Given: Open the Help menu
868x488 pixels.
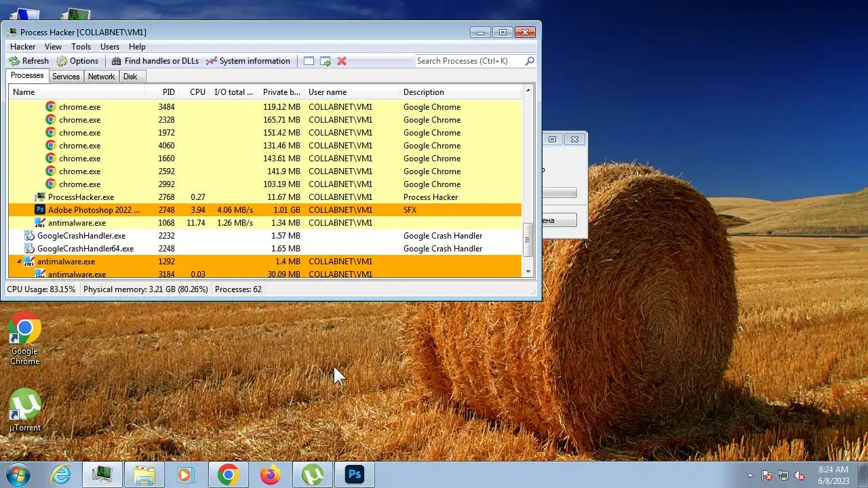Looking at the screenshot, I should point(137,47).
